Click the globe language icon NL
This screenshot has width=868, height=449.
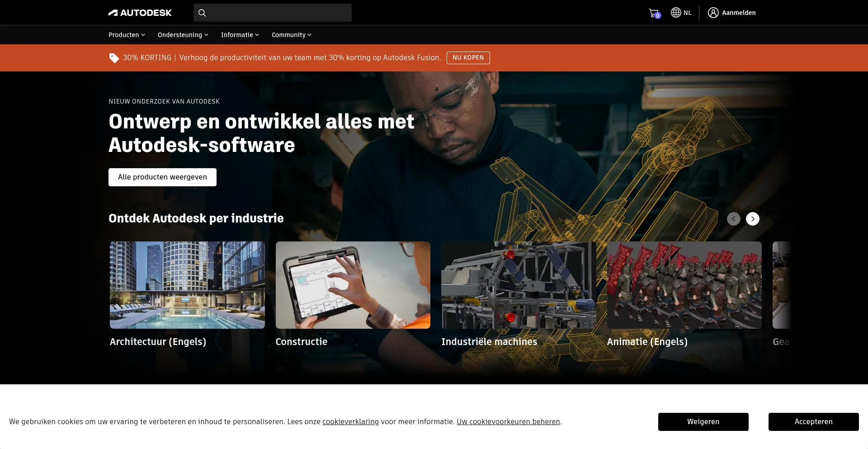(x=681, y=13)
